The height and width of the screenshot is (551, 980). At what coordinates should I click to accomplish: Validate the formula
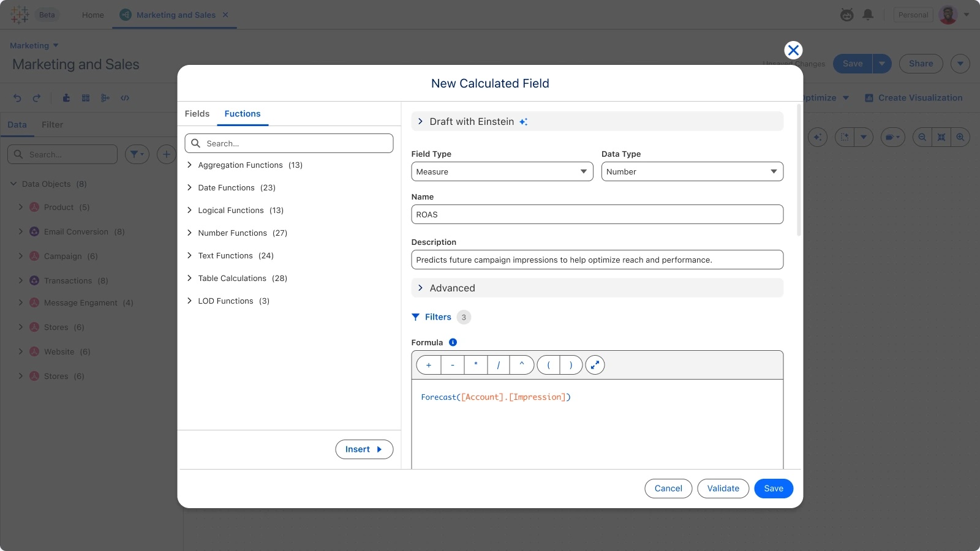point(723,489)
